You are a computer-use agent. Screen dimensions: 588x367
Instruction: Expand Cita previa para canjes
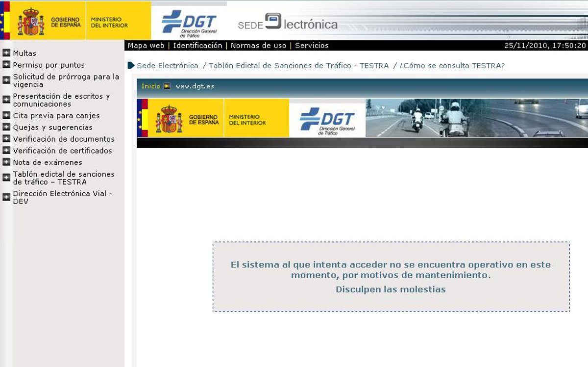click(x=56, y=116)
